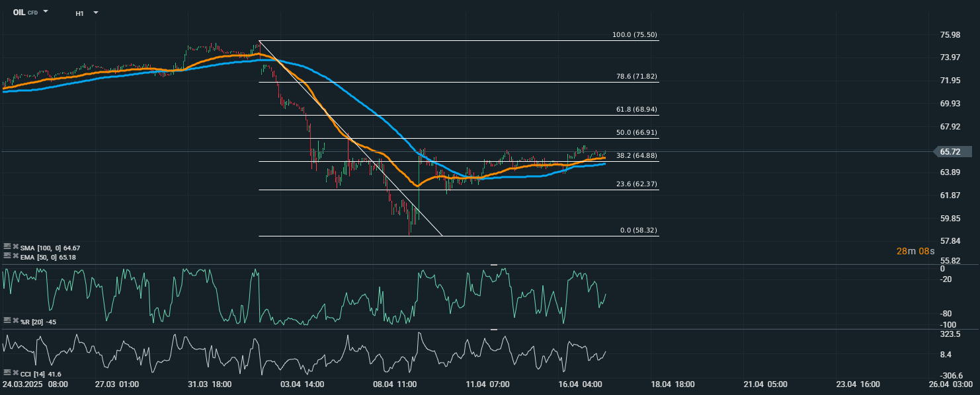This screenshot has height=395, width=980.
Task: Click the OIL symbol name
Action: coord(19,13)
